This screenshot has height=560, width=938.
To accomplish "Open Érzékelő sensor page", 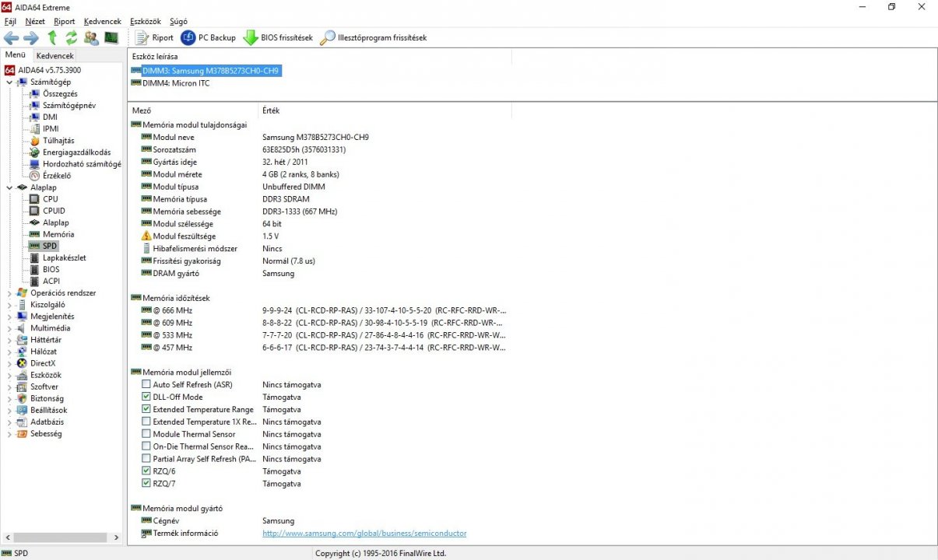I will tap(57, 176).
